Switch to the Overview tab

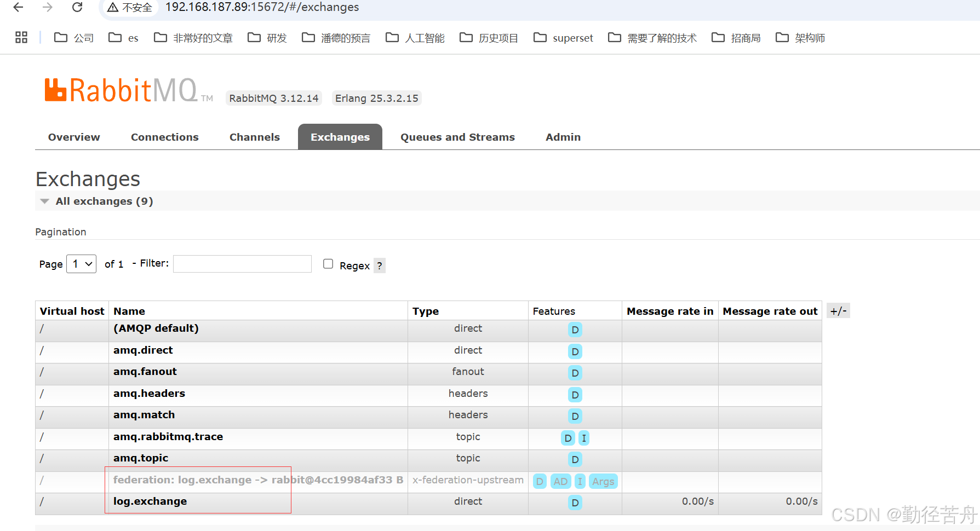coord(73,137)
